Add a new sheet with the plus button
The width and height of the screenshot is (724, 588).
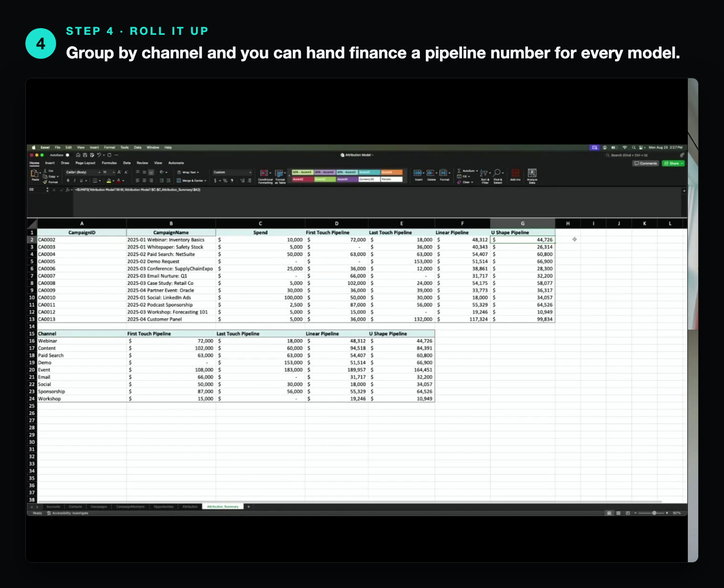(248, 507)
